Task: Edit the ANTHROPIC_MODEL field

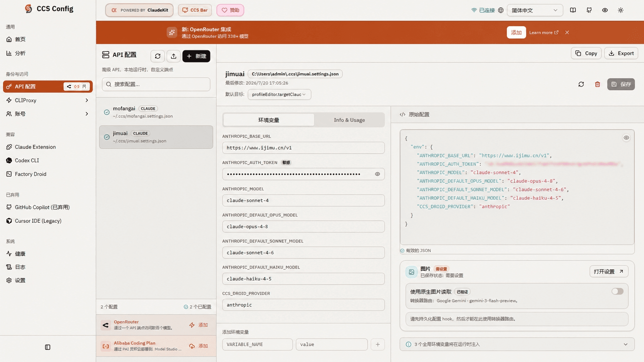Action: pos(304,200)
